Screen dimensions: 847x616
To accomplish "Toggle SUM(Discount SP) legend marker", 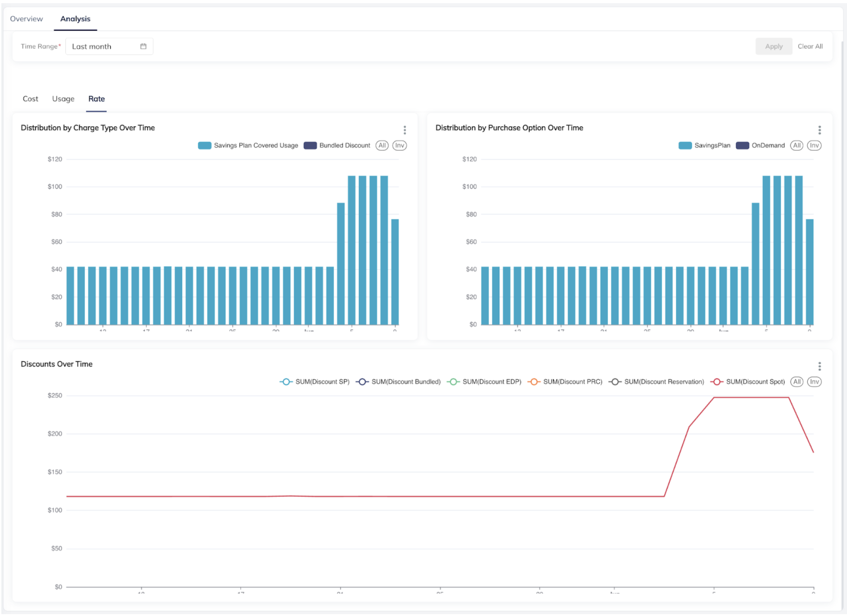I will pyautogui.click(x=286, y=382).
